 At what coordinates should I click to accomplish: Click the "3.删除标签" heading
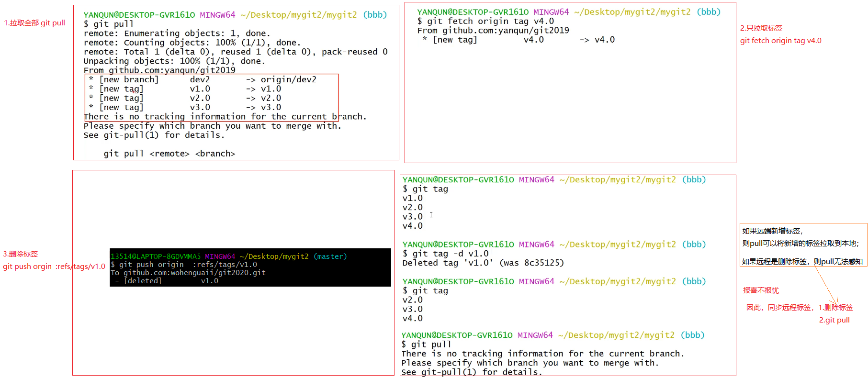pyautogui.click(x=20, y=254)
